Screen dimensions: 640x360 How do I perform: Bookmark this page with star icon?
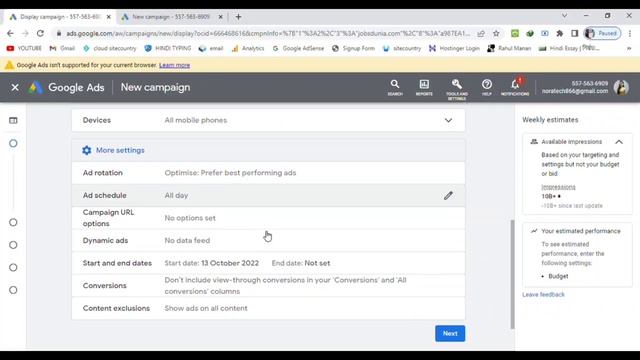[x=496, y=33]
